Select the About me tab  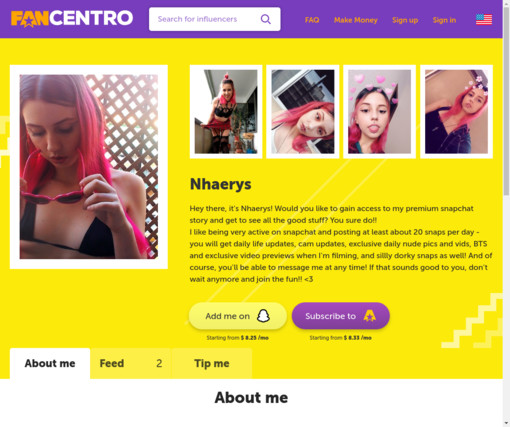tap(50, 363)
